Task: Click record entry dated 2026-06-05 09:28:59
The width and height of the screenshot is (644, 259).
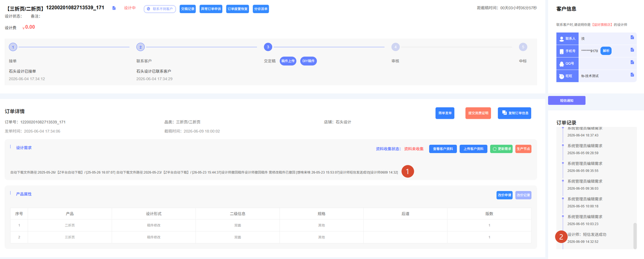Action: tap(585, 149)
